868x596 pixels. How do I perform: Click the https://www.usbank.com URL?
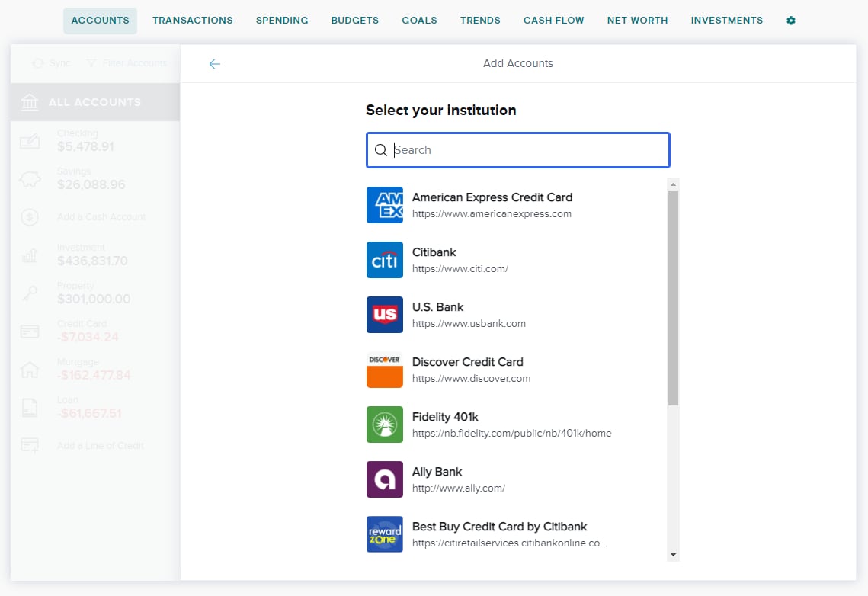469,323
